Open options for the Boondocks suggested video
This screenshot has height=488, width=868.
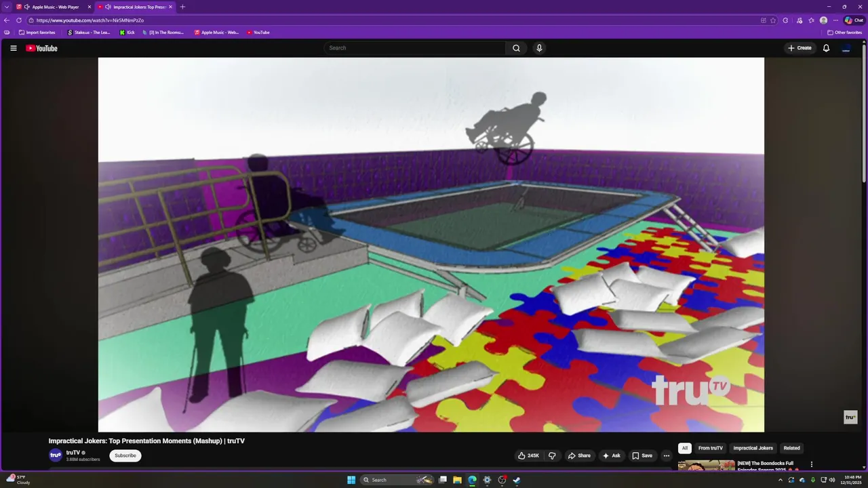[x=811, y=464]
